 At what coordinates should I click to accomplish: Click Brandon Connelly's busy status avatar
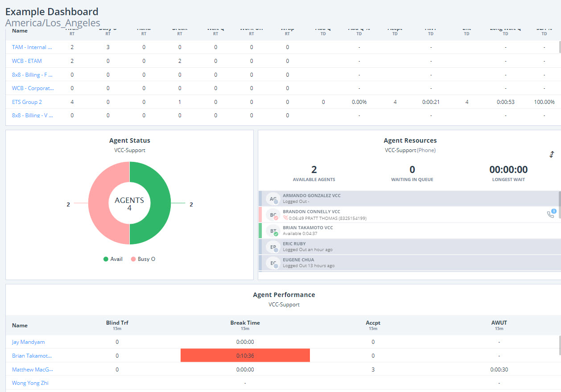272,215
